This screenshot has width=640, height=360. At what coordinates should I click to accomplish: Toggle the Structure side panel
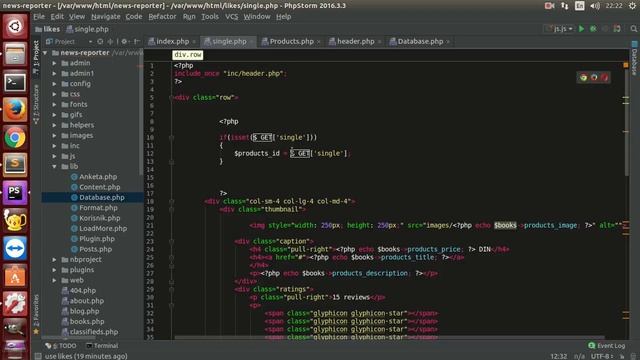[x=36, y=104]
